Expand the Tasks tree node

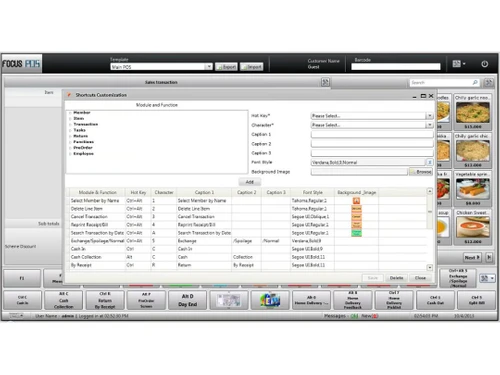point(70,130)
